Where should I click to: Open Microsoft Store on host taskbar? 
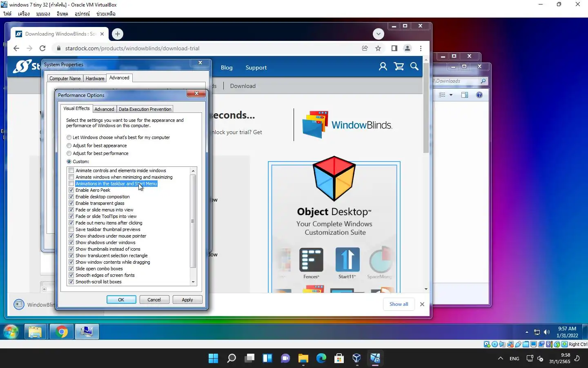click(x=339, y=359)
